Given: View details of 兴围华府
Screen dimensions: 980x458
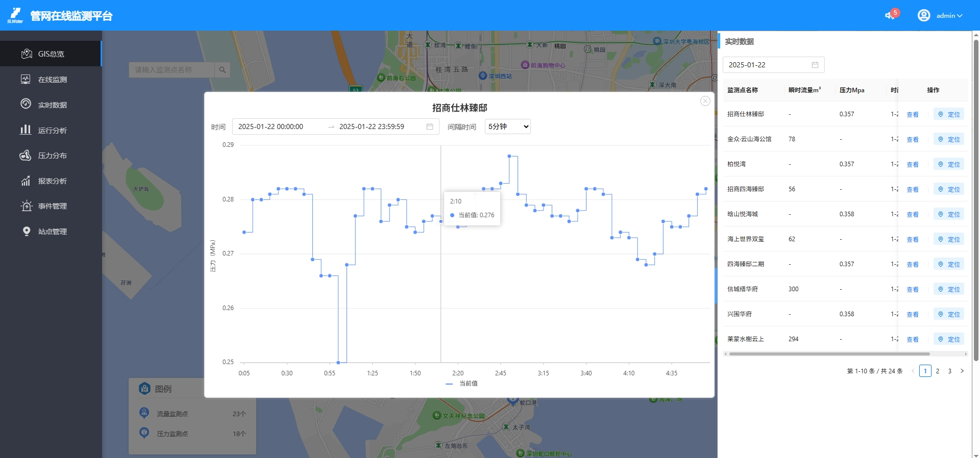Looking at the screenshot, I should (913, 315).
